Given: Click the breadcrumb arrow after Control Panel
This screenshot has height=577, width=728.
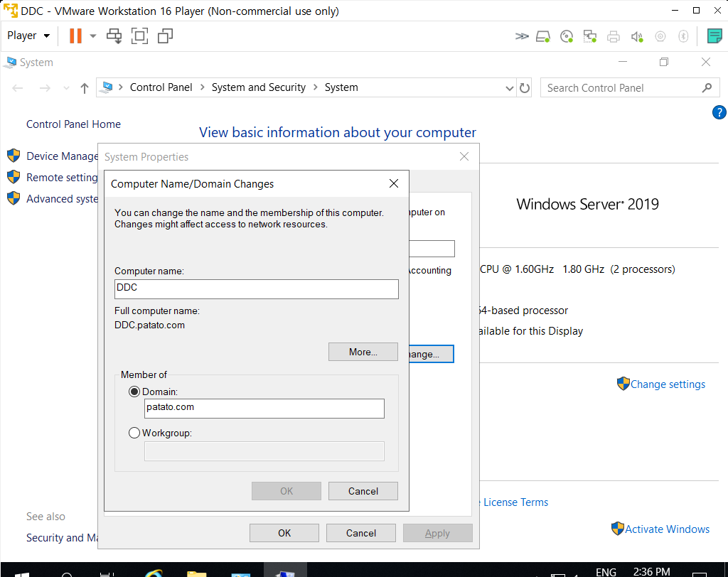Looking at the screenshot, I should (x=202, y=87).
